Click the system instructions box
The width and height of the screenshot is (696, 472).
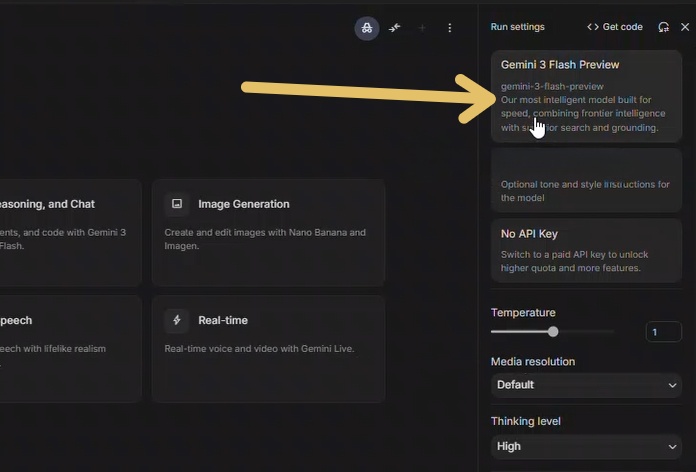coord(586,180)
